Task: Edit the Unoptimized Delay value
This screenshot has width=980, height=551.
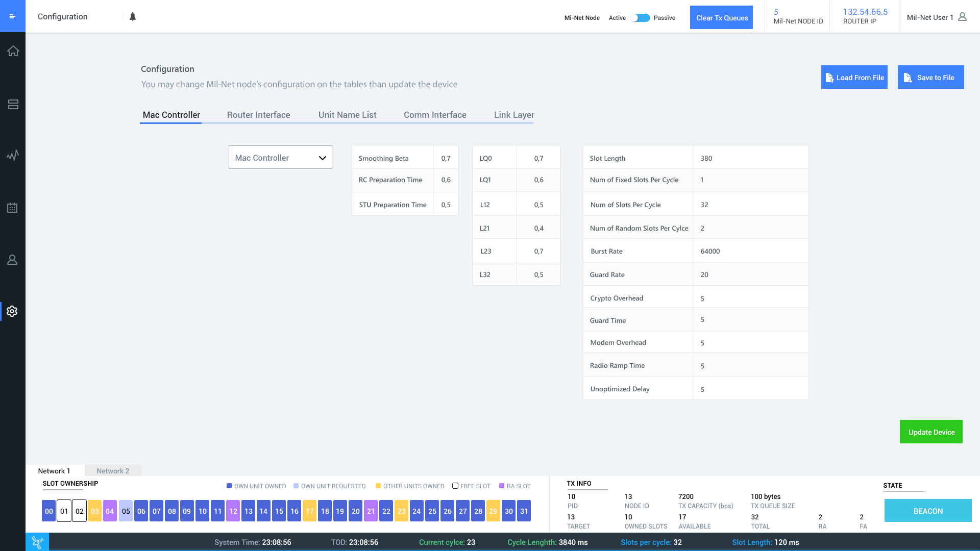Action: coord(751,389)
